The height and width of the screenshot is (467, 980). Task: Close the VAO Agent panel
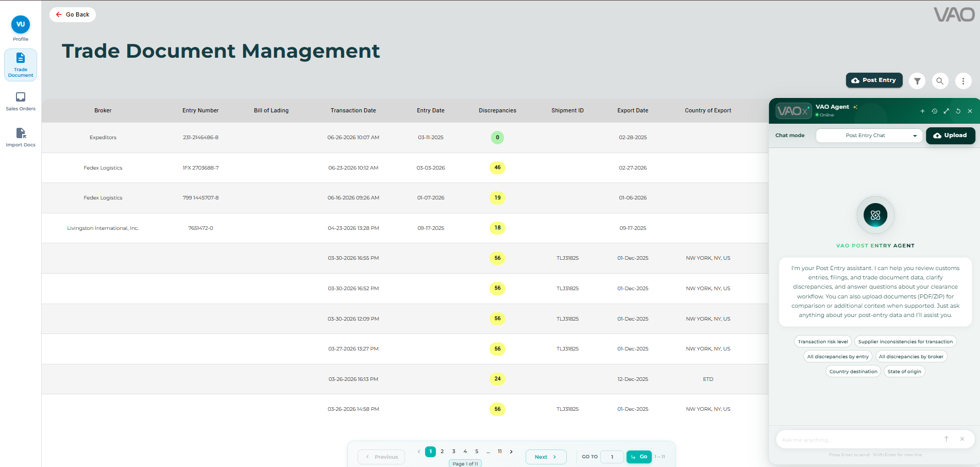point(970,111)
